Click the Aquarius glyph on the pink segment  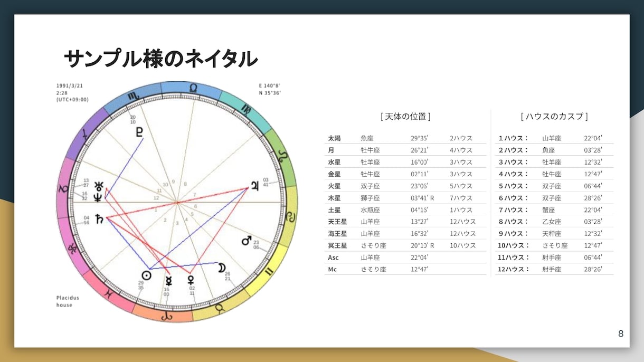click(x=73, y=247)
